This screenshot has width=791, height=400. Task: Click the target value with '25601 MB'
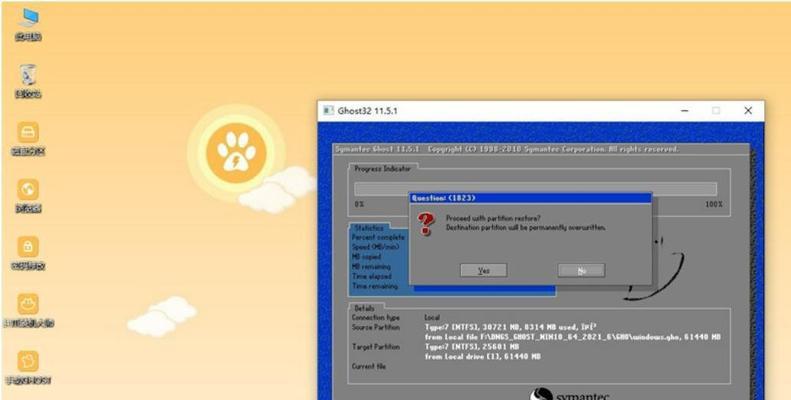(472, 347)
